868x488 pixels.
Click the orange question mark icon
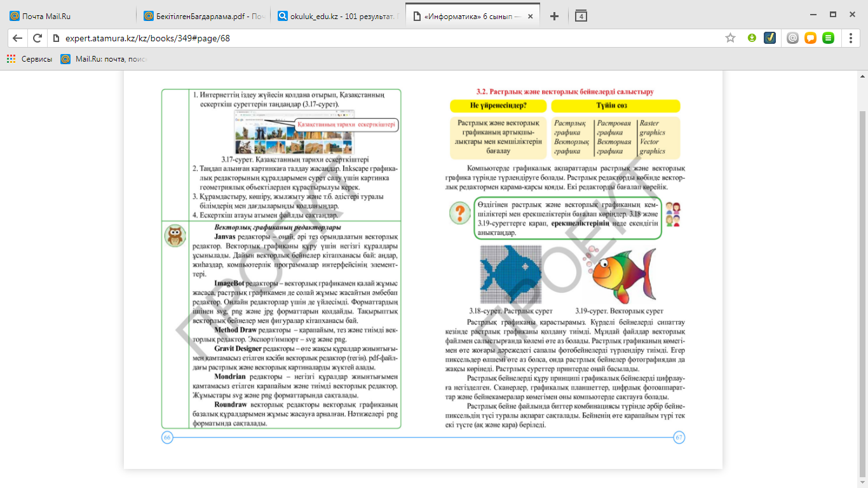pyautogui.click(x=459, y=213)
